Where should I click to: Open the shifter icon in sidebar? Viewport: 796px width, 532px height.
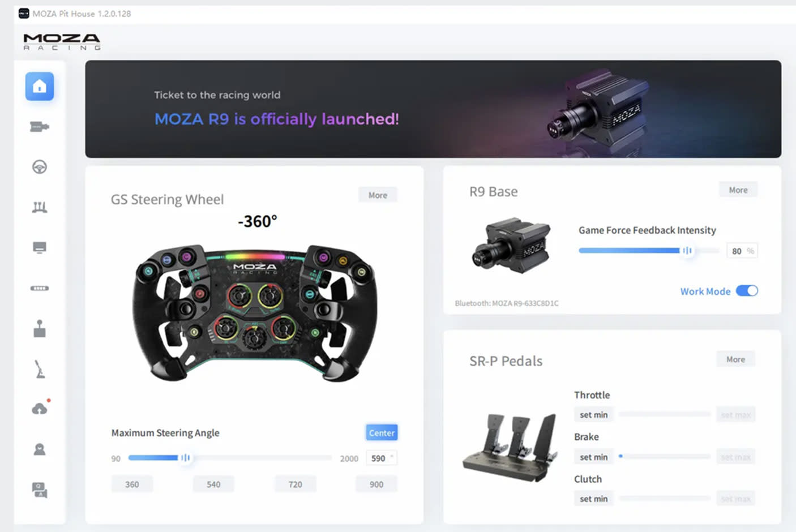[40, 328]
